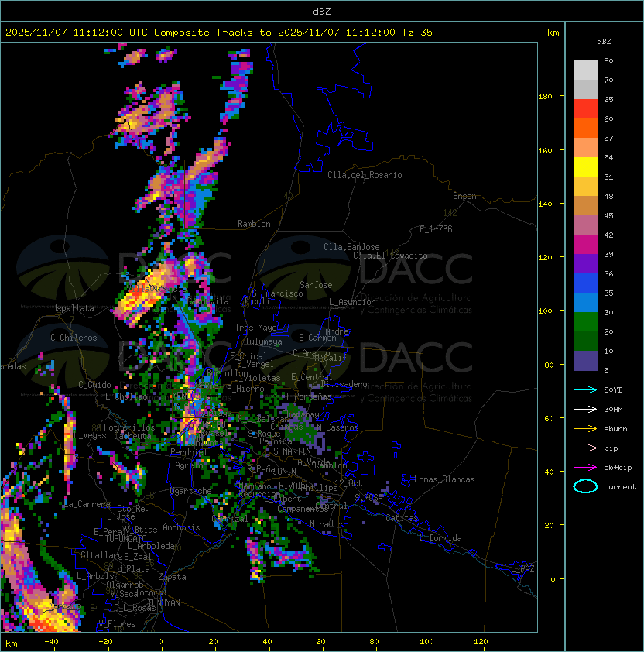Click the 'Potrerillos' map label
Image resolution: width=644 pixels, height=652 pixels.
click(129, 427)
